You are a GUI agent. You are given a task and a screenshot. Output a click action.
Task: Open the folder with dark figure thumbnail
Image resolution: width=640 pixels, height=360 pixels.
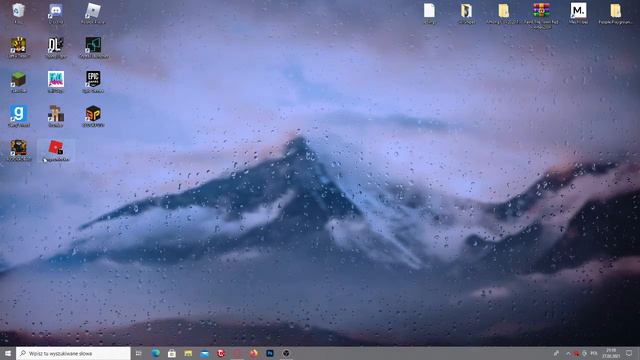(466, 11)
